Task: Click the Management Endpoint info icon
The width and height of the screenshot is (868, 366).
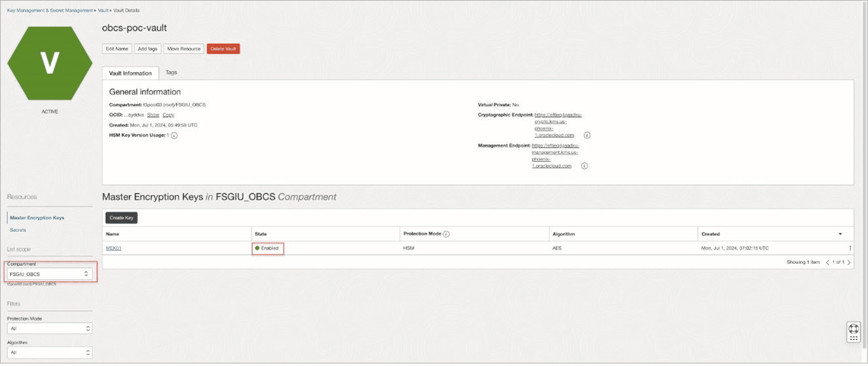Action: click(x=584, y=166)
